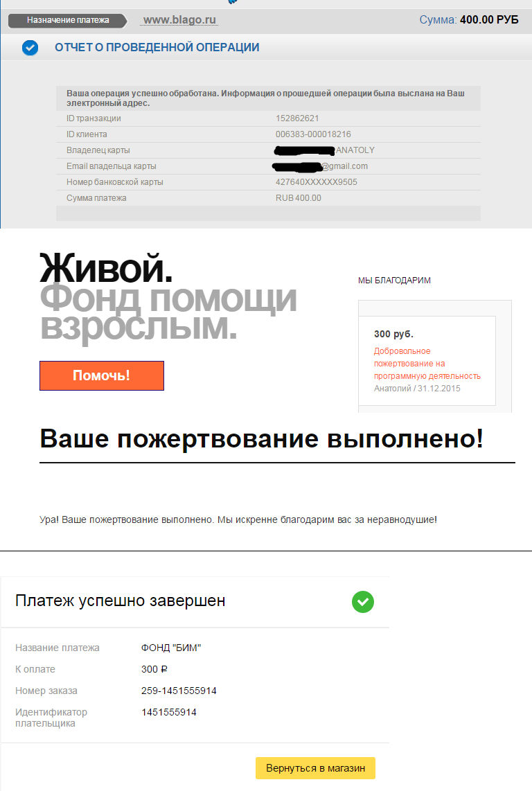Click the RUB 400.00 payment amount value
Viewport: 532px width, 791px height.
299,198
